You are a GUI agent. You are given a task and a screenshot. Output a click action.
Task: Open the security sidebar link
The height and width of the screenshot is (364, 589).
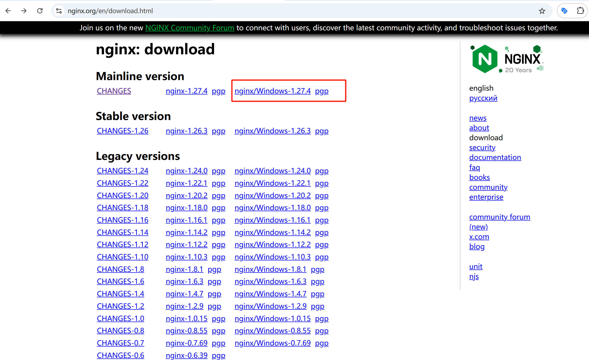tap(482, 148)
